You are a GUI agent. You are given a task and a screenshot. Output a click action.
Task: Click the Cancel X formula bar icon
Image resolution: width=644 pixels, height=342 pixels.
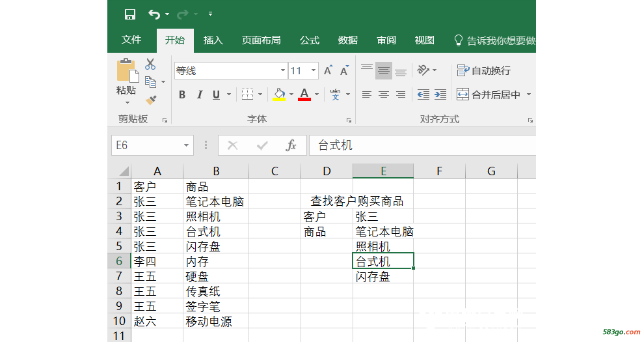(x=232, y=145)
